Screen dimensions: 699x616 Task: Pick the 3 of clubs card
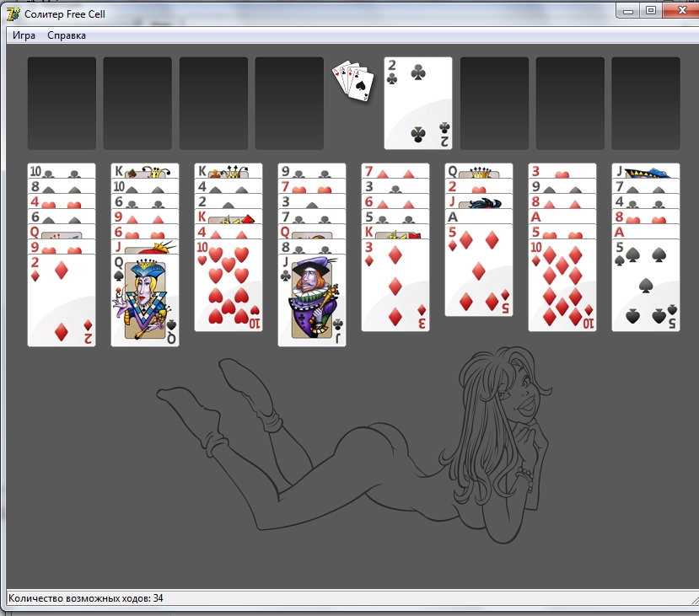click(395, 186)
